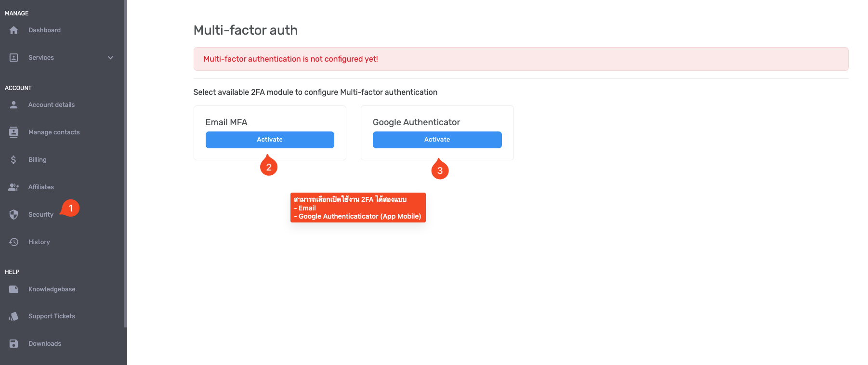Click the Security shield icon

[13, 214]
